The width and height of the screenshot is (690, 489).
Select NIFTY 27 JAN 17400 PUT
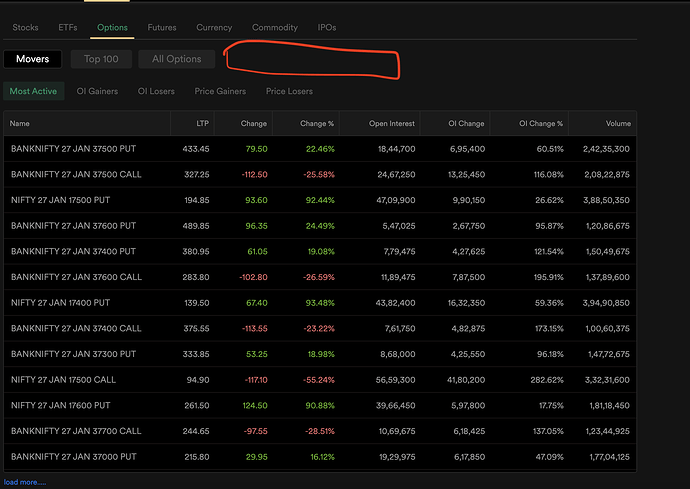tap(320, 303)
